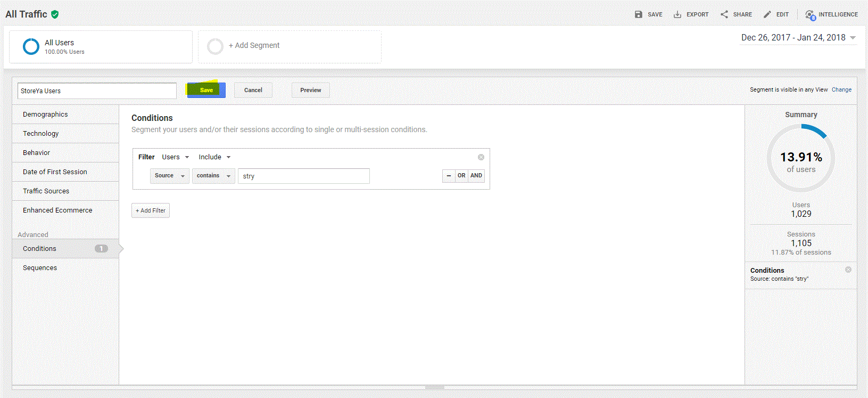Image resolution: width=868 pixels, height=398 pixels.
Task: Select the Demographics tab
Action: coord(45,115)
